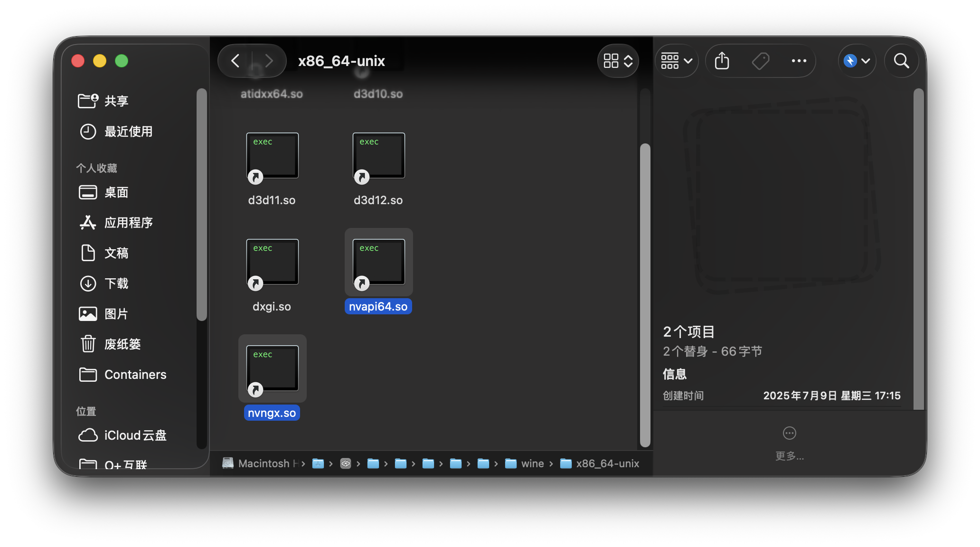The width and height of the screenshot is (980, 547).
Task: Click the document icon beside 文稿
Action: (x=88, y=253)
